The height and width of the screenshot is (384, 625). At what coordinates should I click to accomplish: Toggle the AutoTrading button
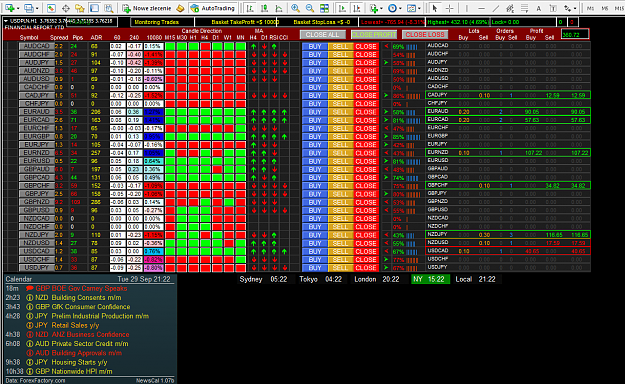213,8
